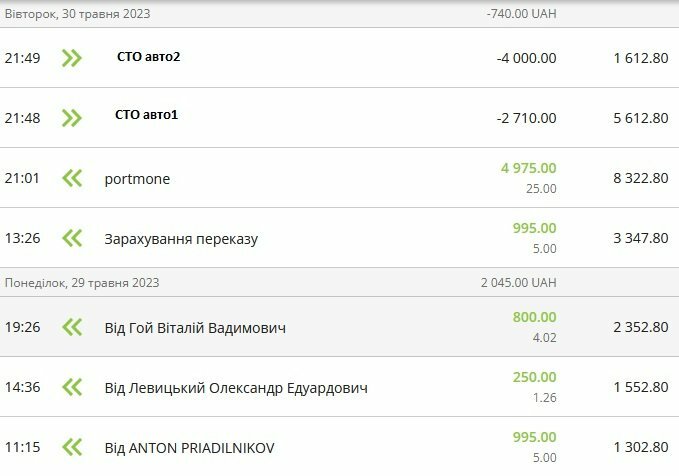Click incoming arrows icon beside portmone

click(x=71, y=178)
